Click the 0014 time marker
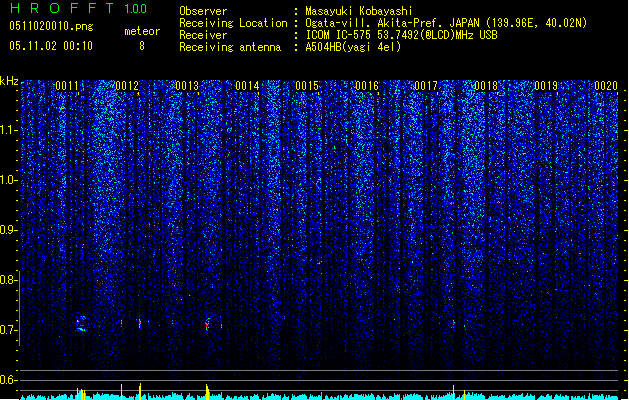 click(x=247, y=86)
